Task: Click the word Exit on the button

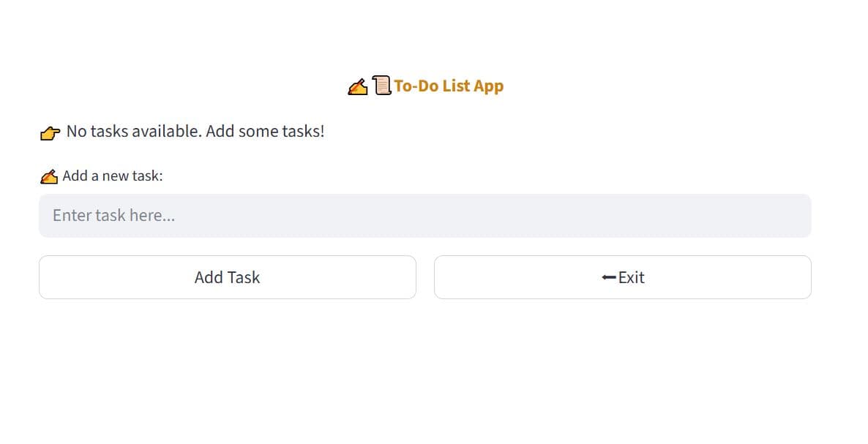Action: tap(632, 277)
